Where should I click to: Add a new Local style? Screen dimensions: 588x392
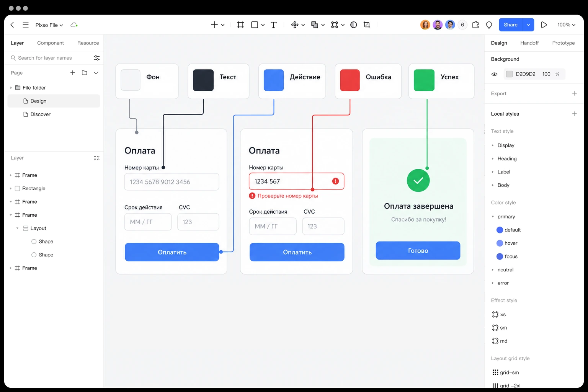[574, 114]
